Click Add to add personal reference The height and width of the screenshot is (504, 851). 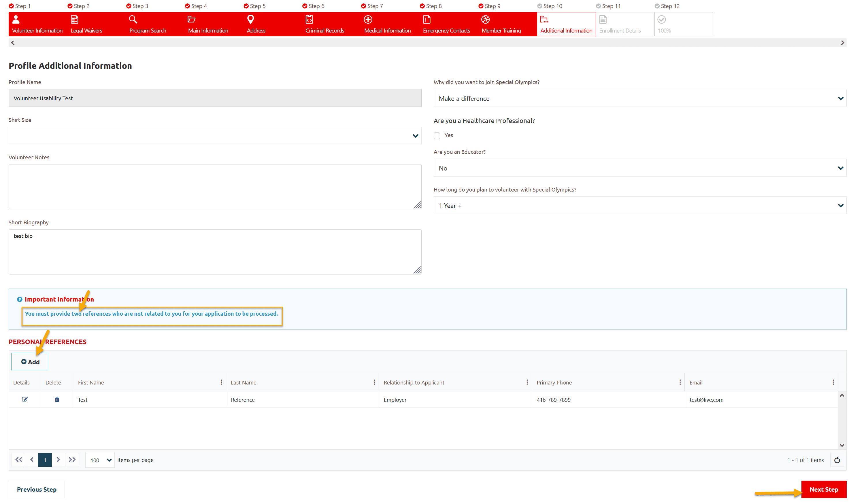tap(30, 362)
